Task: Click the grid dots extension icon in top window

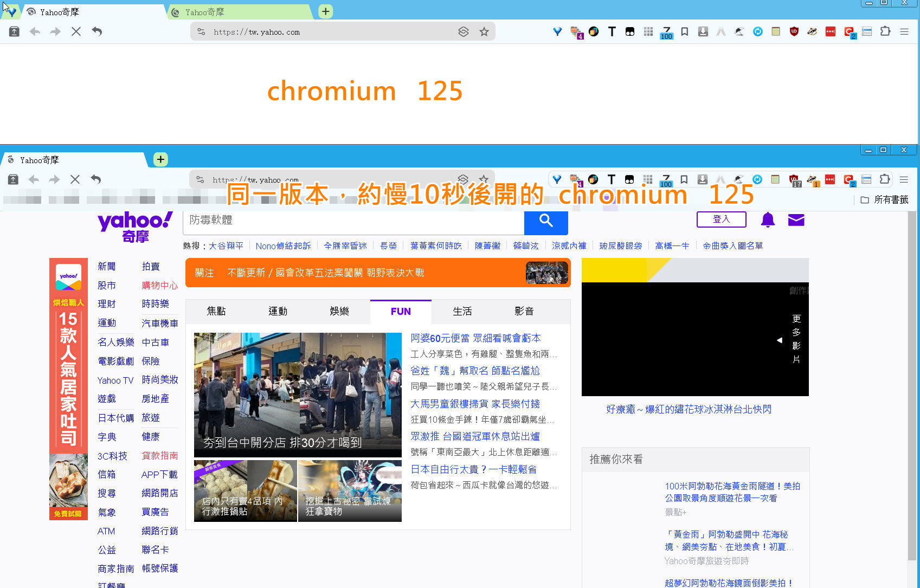Action: click(648, 31)
